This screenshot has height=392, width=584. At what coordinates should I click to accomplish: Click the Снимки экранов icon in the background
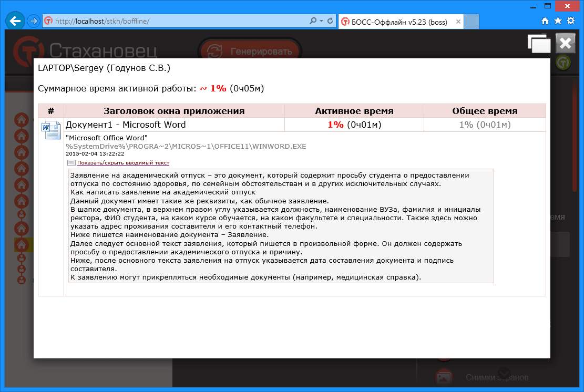(x=444, y=377)
